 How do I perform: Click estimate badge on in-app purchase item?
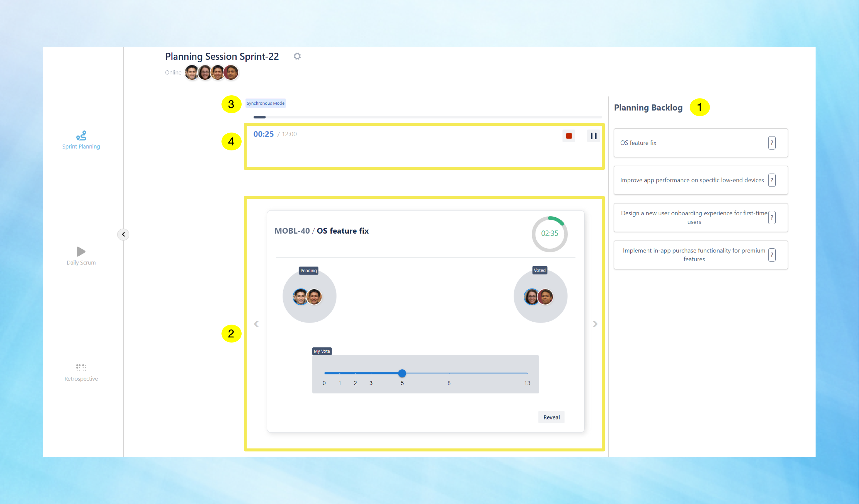click(x=772, y=255)
